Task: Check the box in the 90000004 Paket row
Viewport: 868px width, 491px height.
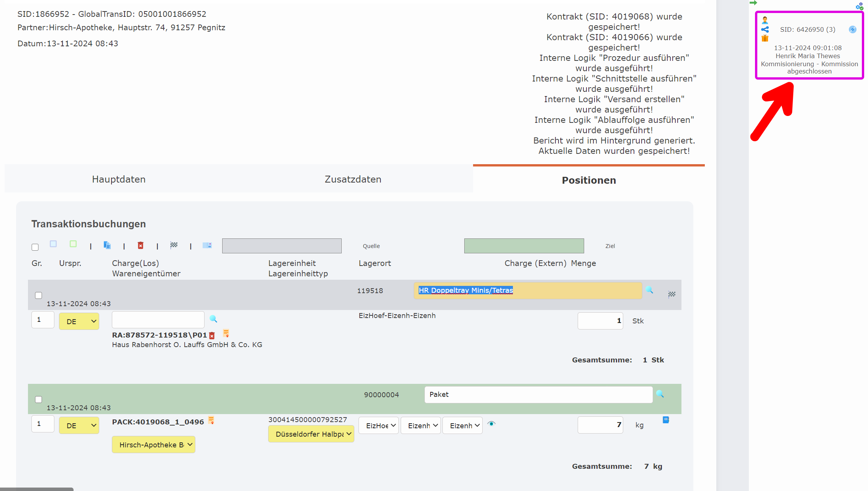Action: [x=38, y=400]
